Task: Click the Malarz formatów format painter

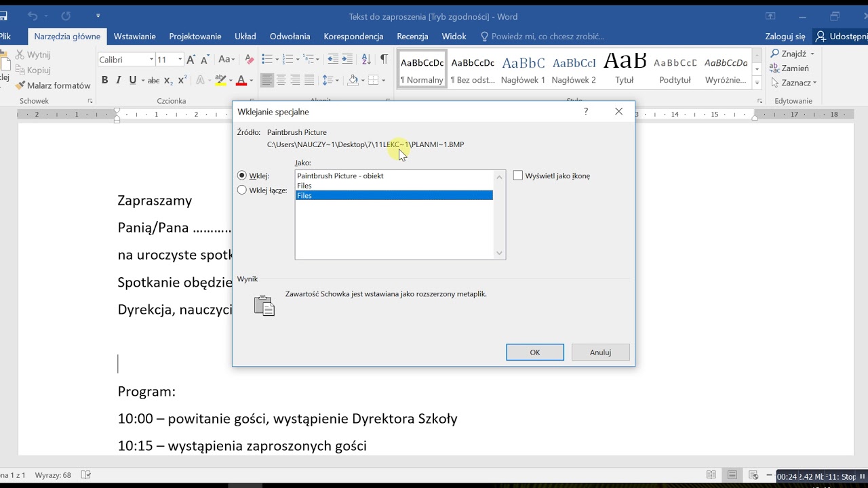Action: pos(53,85)
